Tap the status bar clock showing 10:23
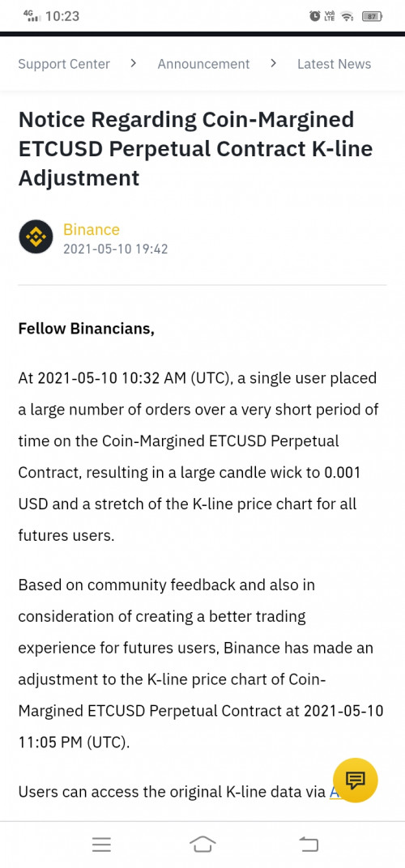405x868 pixels. [x=62, y=17]
